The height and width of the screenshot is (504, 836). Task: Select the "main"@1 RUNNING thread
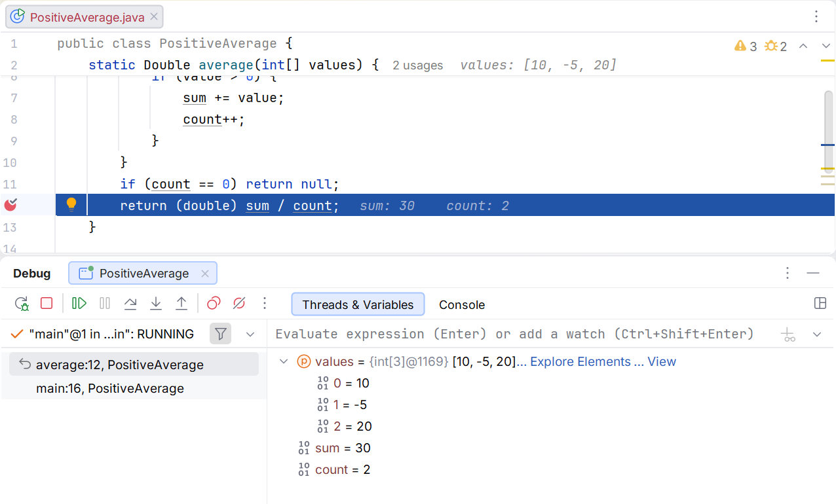click(x=104, y=334)
